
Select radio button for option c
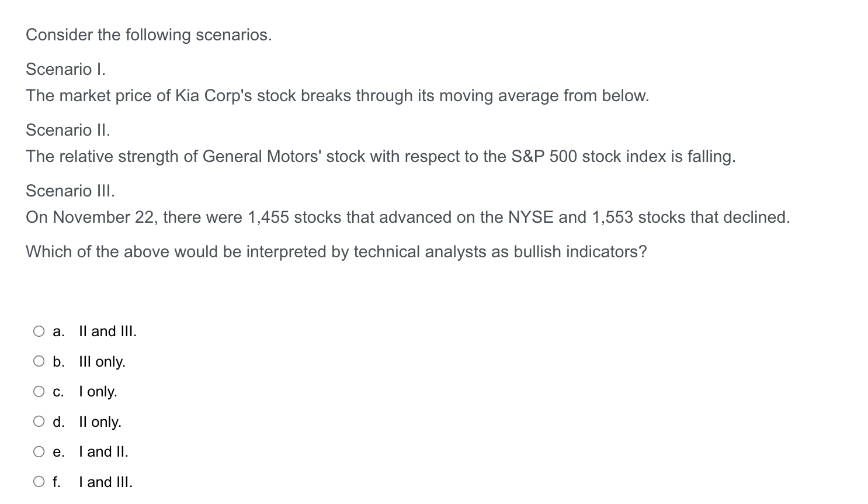pos(39,392)
